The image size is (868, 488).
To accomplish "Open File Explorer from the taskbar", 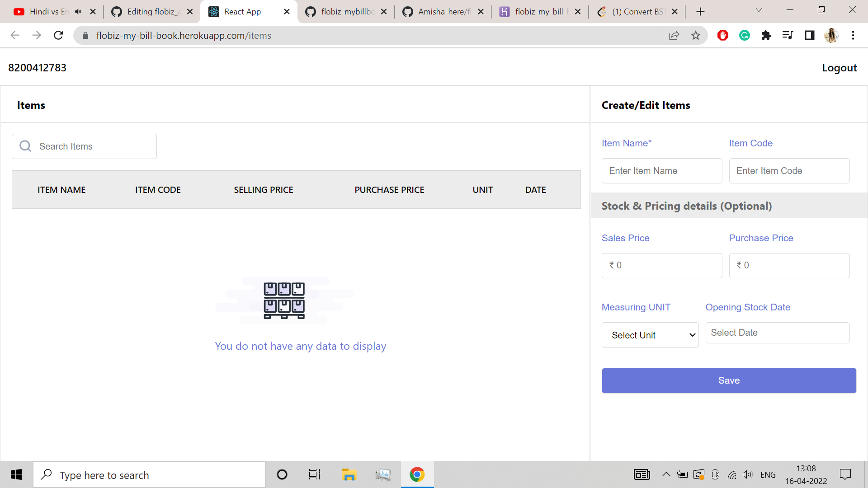I will click(349, 474).
